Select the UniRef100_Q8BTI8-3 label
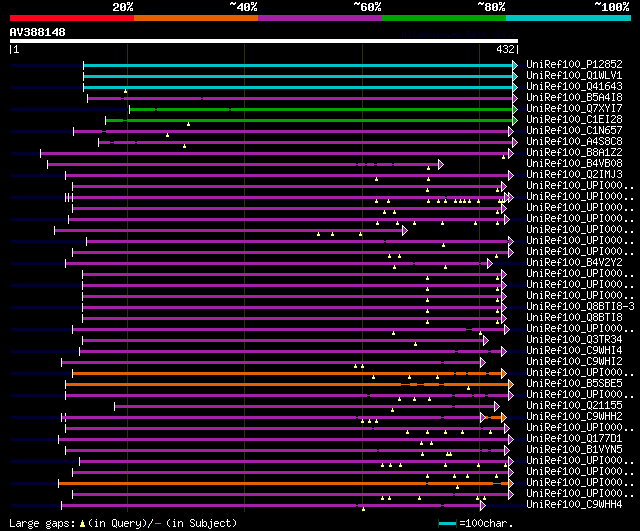 [x=580, y=307]
